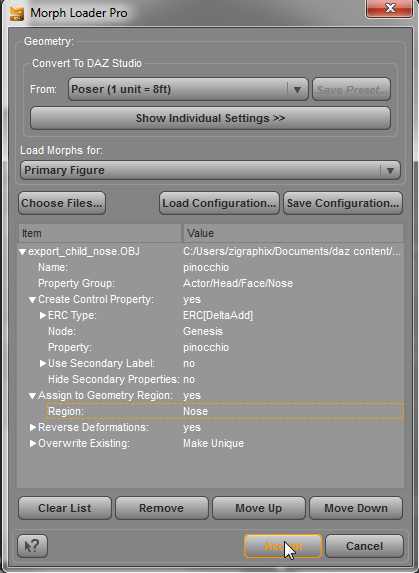The width and height of the screenshot is (419, 573).
Task: Collapse Create Control Property section
Action: coord(33,300)
